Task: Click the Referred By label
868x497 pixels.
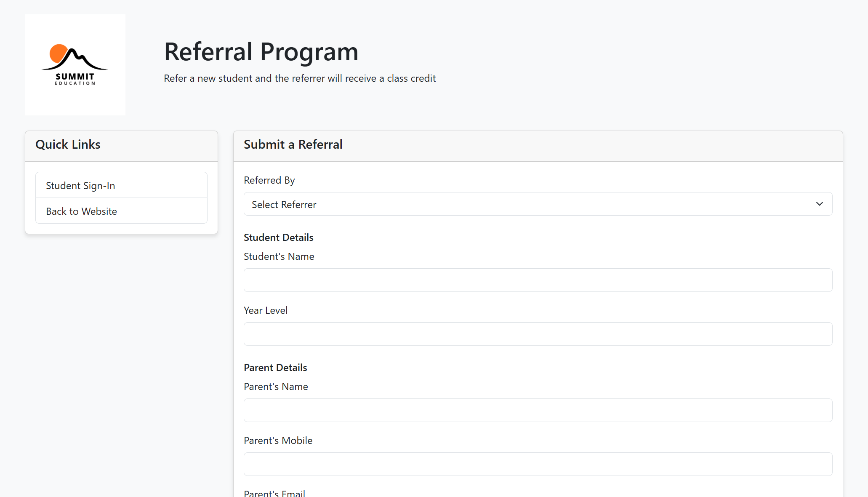Action: [x=269, y=180]
